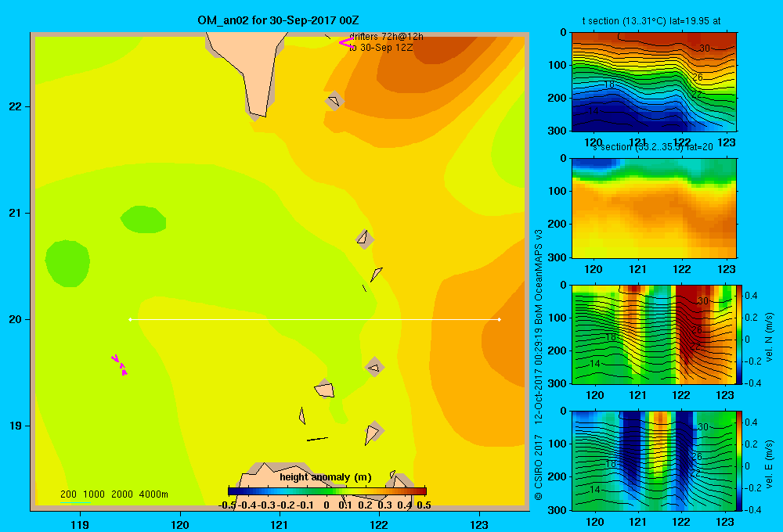This screenshot has height=532, width=783.
Task: Click the map title 'OM_an02 for 30-Sep-2017 00Z'
Action: (278, 20)
